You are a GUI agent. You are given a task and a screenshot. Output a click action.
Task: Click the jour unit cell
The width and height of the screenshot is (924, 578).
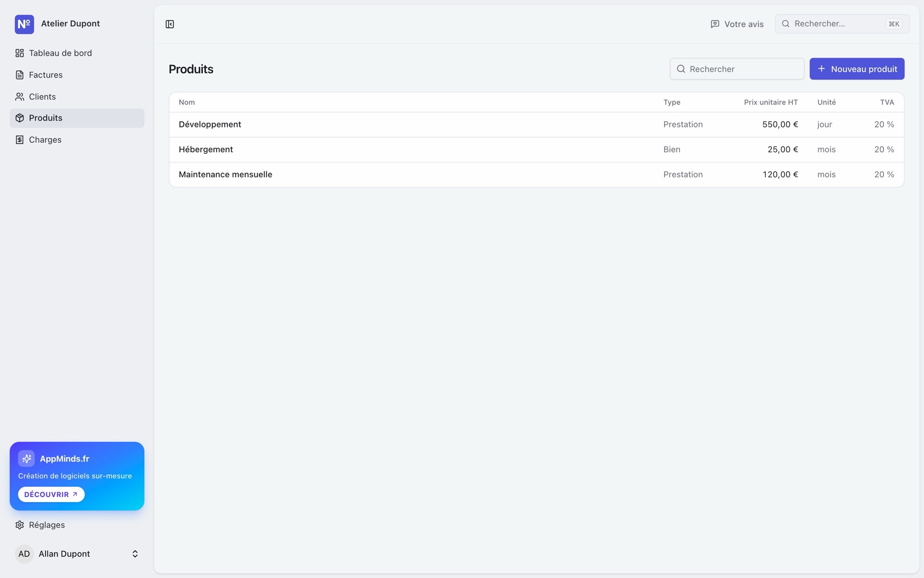click(824, 124)
